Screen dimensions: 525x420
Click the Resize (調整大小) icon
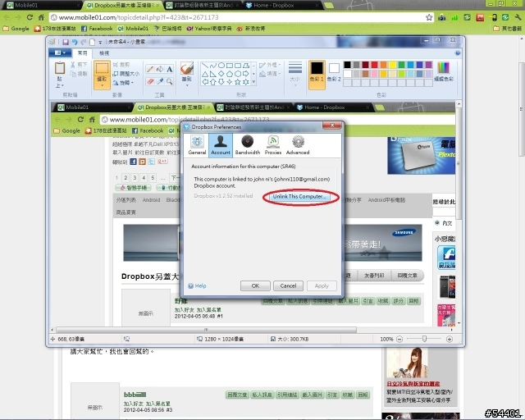coord(116,73)
